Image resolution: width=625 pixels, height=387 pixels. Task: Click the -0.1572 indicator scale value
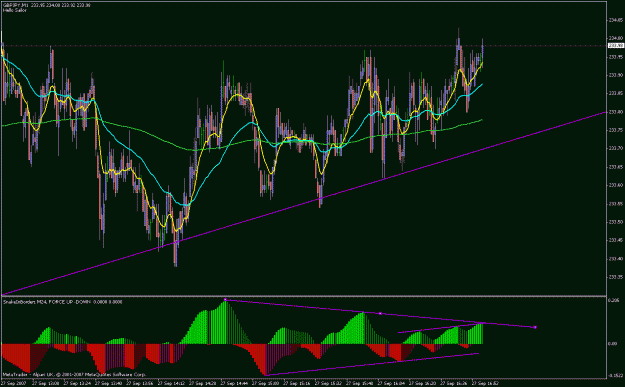point(616,375)
